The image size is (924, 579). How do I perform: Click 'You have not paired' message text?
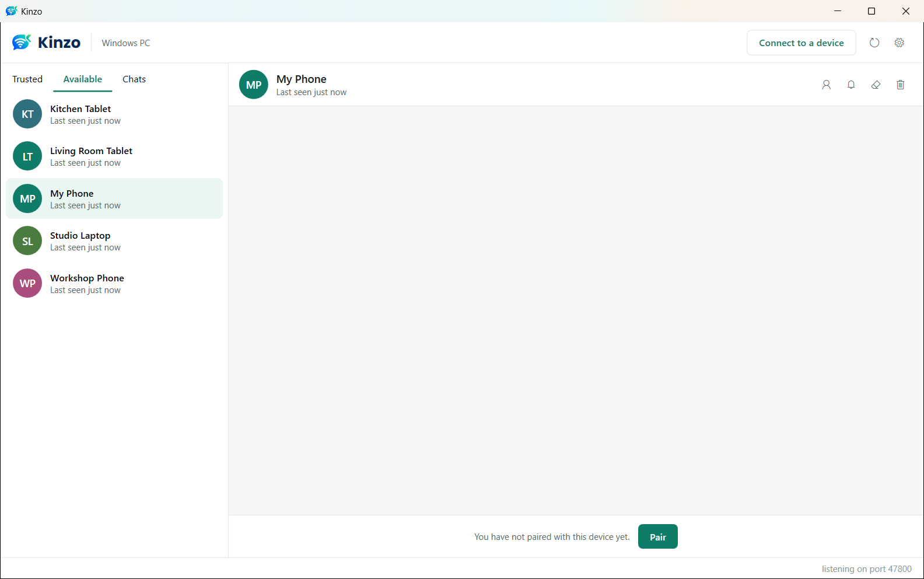point(552,537)
